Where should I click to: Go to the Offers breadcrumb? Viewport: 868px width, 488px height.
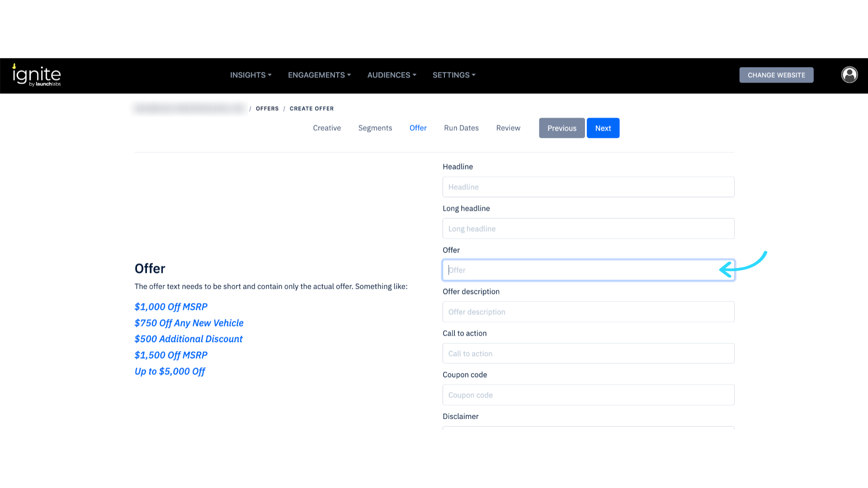click(x=267, y=108)
